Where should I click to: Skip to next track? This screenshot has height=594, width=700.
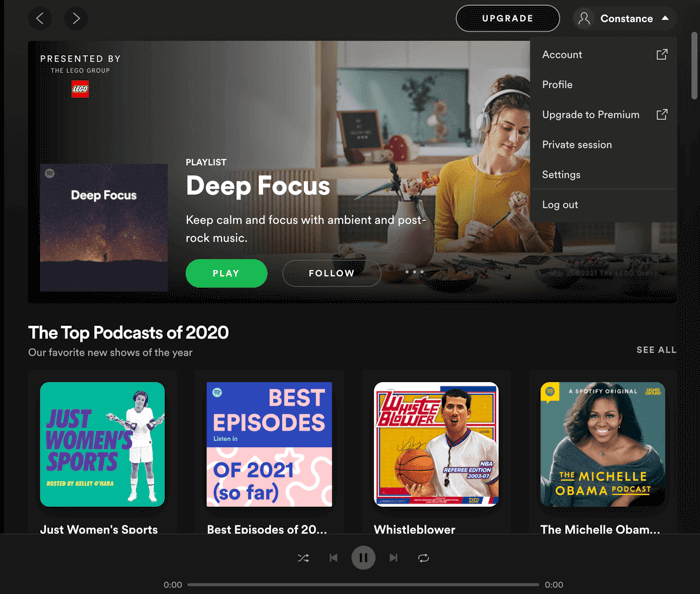point(393,558)
